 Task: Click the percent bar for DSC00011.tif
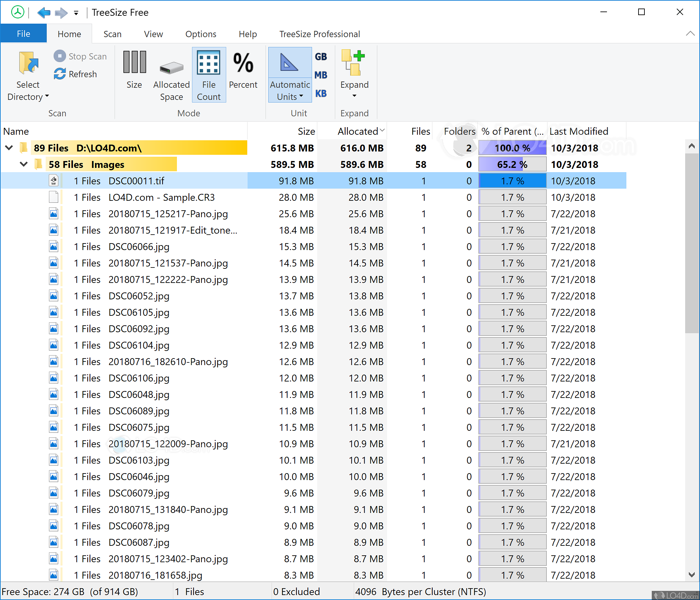tap(512, 181)
